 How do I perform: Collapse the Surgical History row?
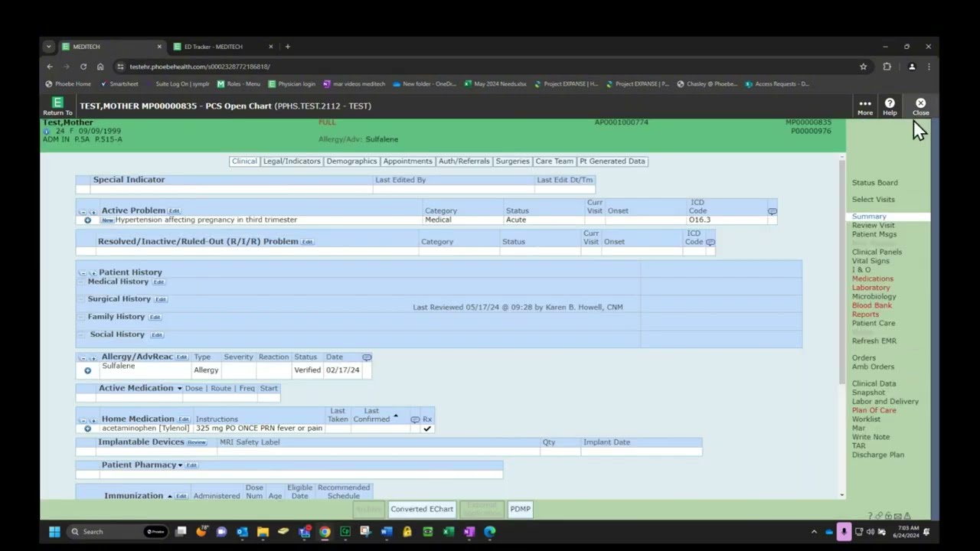(82, 300)
